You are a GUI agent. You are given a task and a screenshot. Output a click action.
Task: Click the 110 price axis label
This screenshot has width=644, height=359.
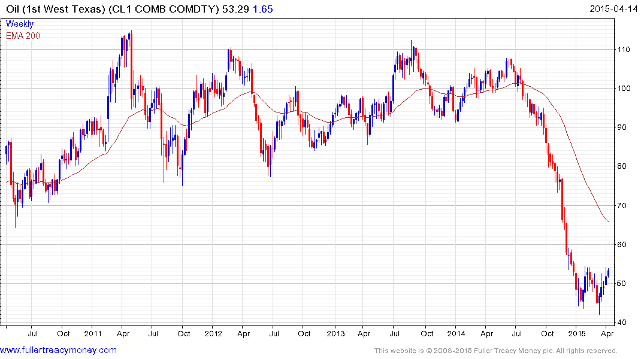624,49
